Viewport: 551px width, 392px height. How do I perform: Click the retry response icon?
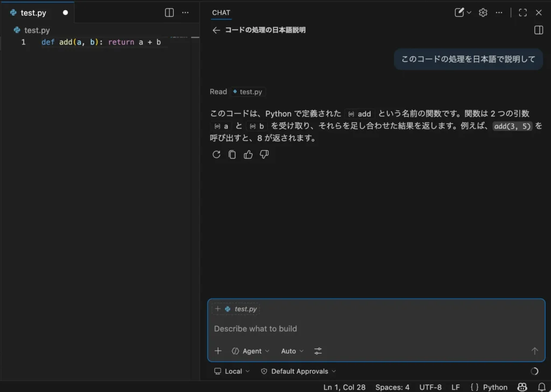(x=216, y=155)
